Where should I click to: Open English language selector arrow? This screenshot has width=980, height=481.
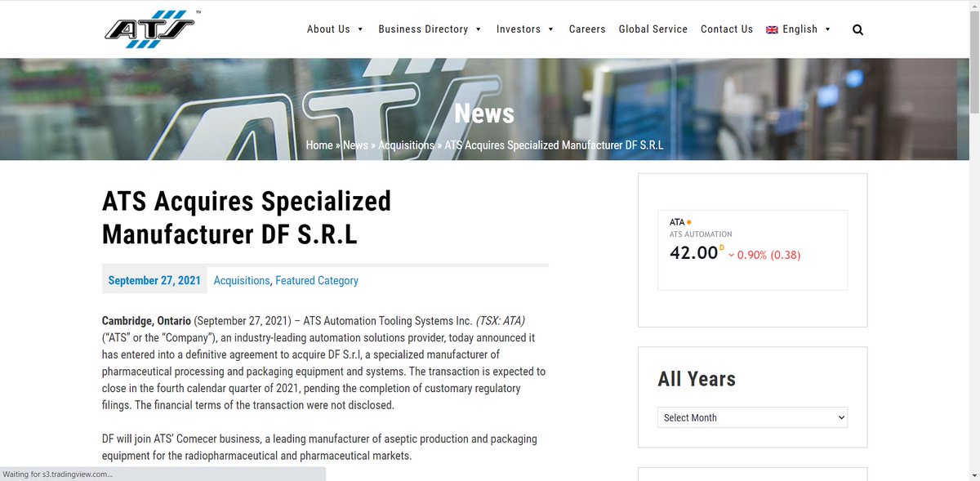[828, 29]
